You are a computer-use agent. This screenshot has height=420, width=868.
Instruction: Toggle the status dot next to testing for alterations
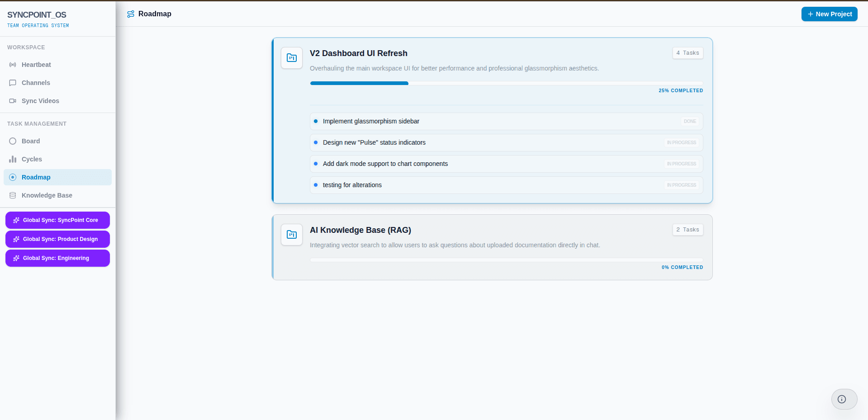[x=316, y=185]
